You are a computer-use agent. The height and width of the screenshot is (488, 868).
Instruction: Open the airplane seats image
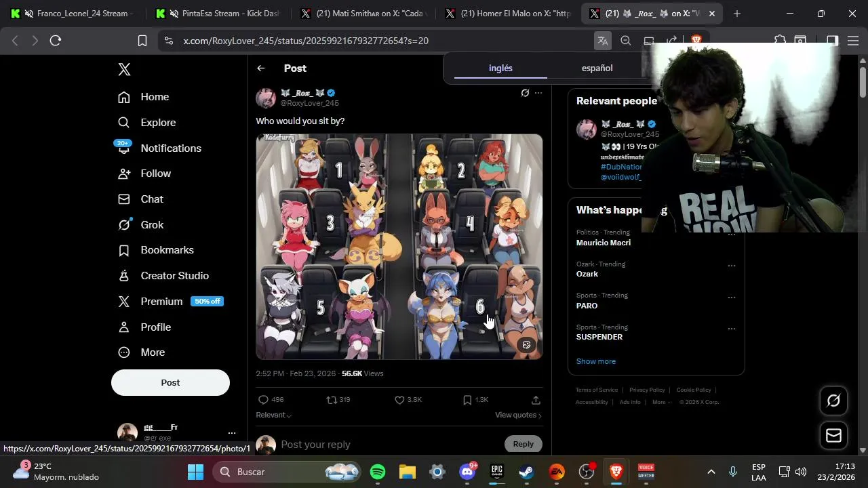click(399, 246)
